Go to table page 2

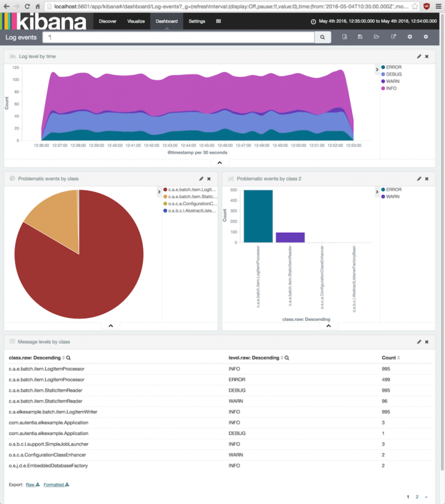pyautogui.click(x=417, y=497)
